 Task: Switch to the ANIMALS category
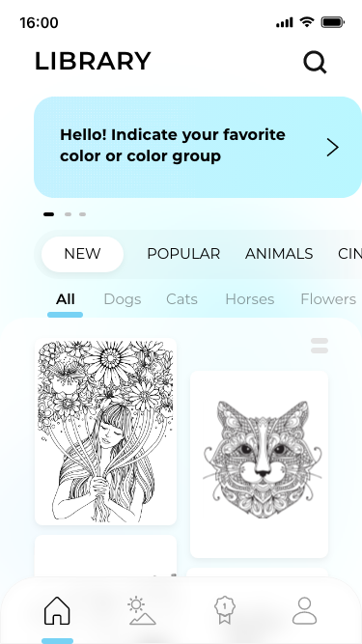279,254
